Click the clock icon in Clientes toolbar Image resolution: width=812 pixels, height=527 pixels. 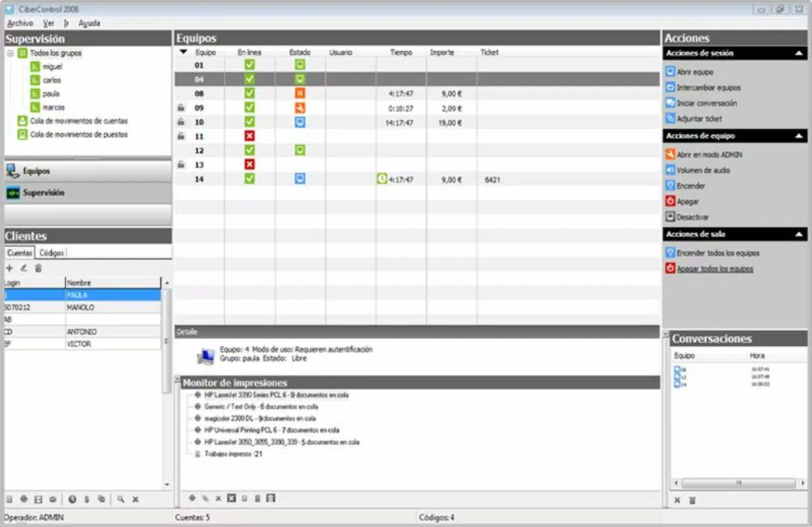[72, 499]
